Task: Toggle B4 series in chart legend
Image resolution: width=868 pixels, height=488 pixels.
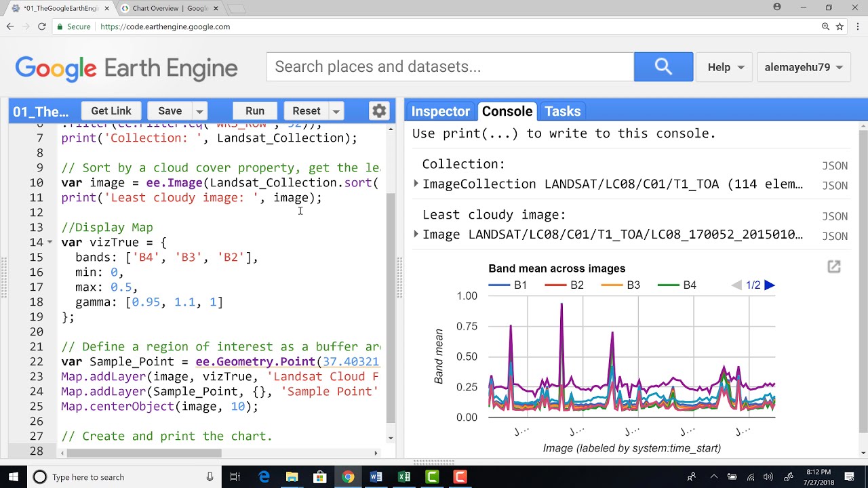Action: [x=677, y=285]
